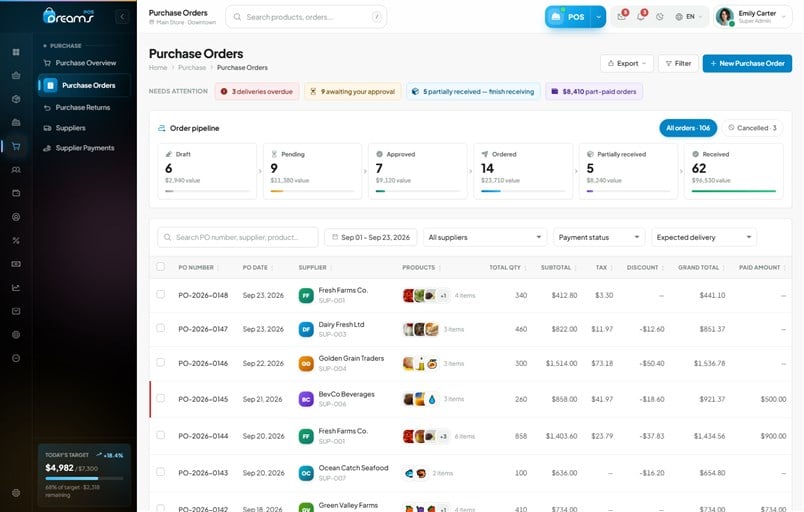Open the cash money icon in the rail

16,264
